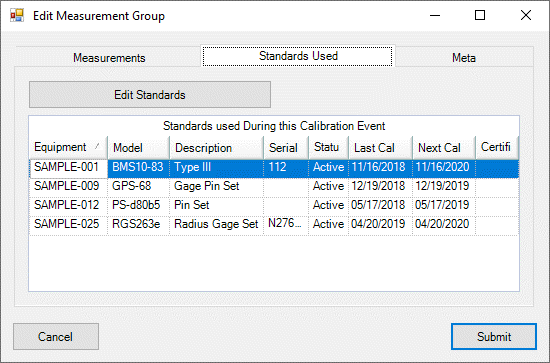Cancel the measurement group edit
Viewport: 550px width, 363px height.
click(x=56, y=337)
